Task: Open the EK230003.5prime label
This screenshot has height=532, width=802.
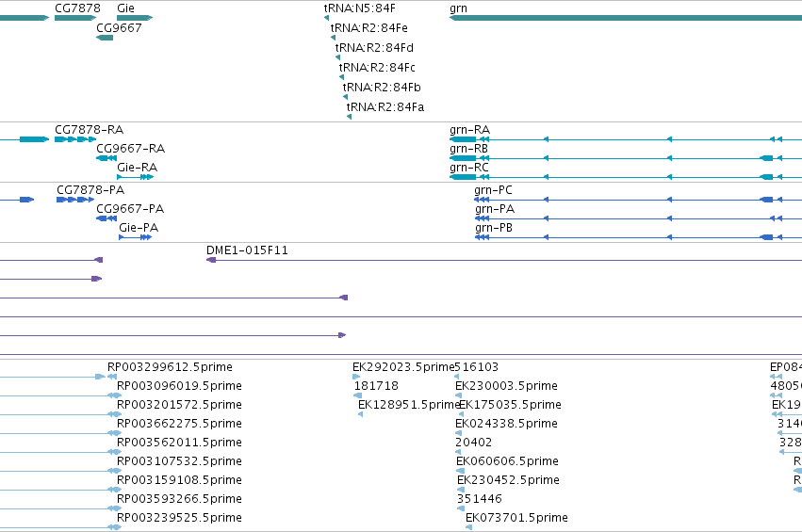Action: (506, 385)
